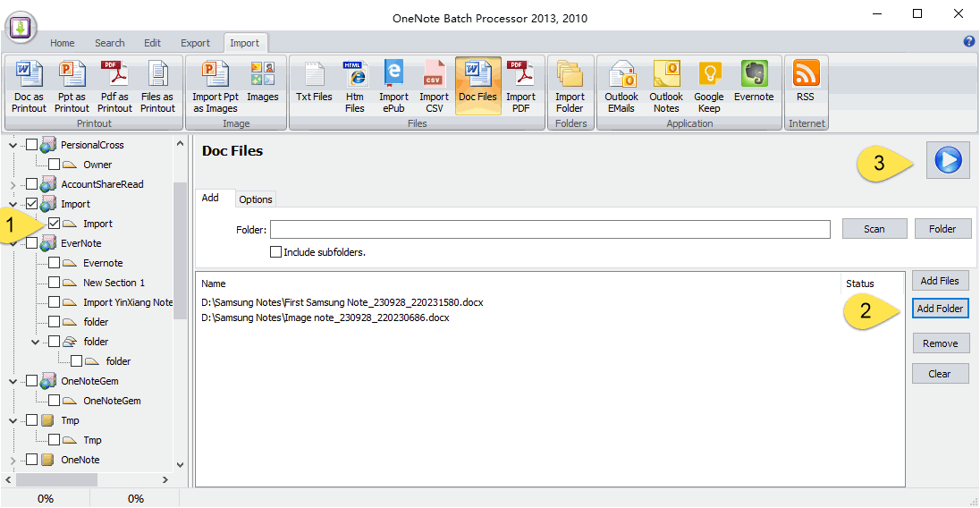980x508 pixels.
Task: Collapse the Tmp notebook node
Action: 13,420
